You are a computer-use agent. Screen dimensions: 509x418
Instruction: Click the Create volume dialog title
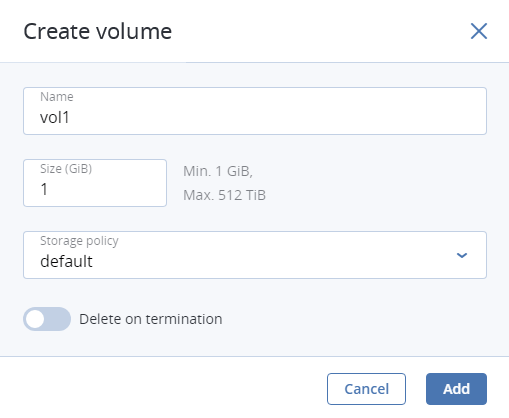[98, 31]
